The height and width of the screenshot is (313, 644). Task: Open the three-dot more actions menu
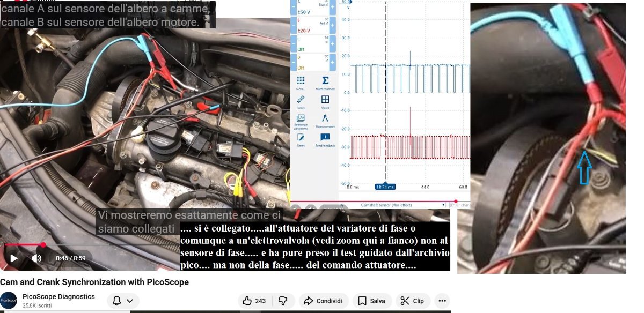441,301
